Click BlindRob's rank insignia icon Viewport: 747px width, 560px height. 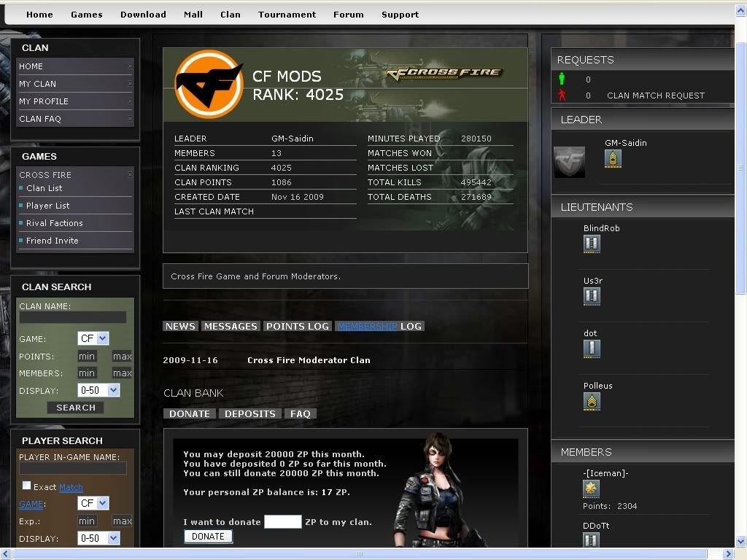[x=592, y=244]
